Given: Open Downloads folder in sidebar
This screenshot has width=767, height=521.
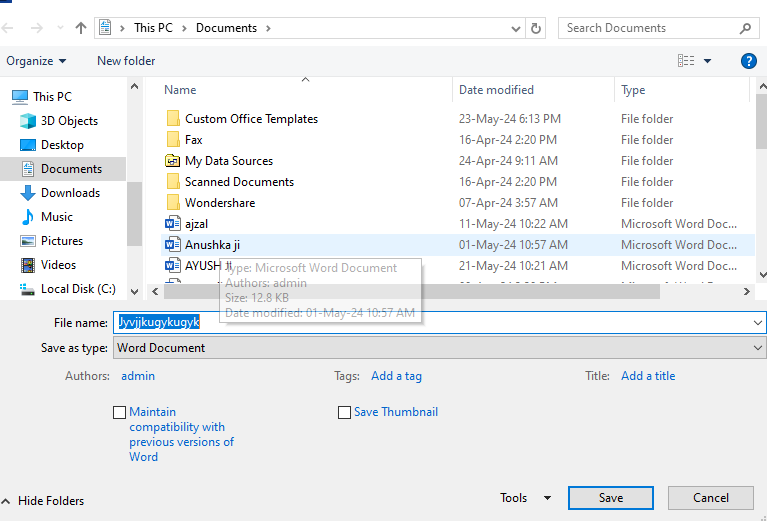Looking at the screenshot, I should tap(70, 193).
